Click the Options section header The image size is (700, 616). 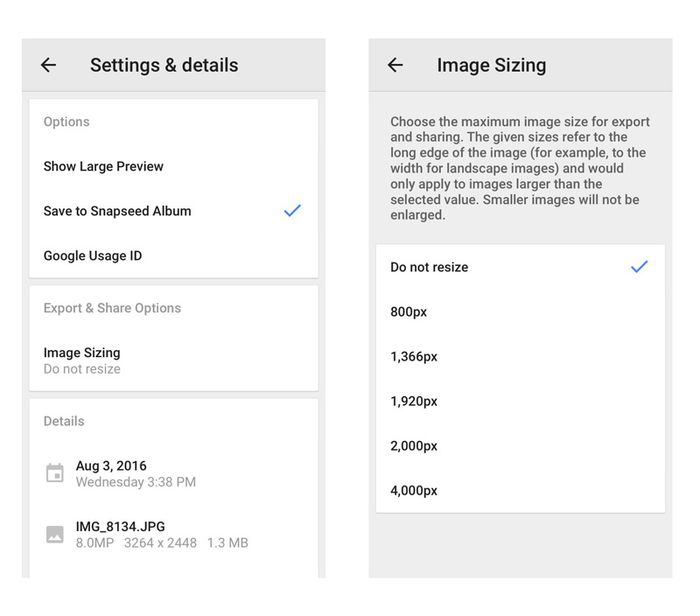(x=67, y=121)
